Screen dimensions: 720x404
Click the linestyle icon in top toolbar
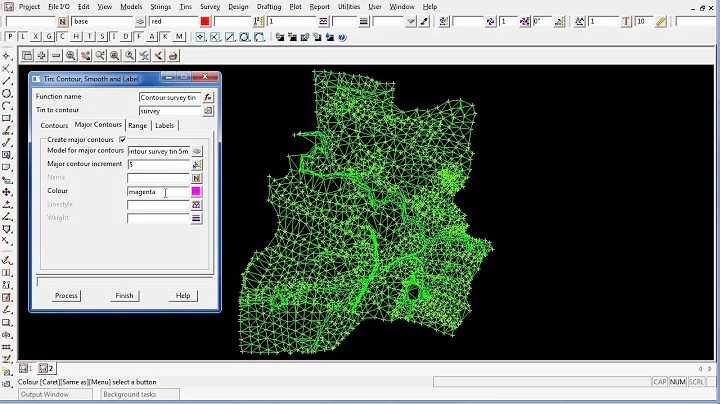pos(323,22)
